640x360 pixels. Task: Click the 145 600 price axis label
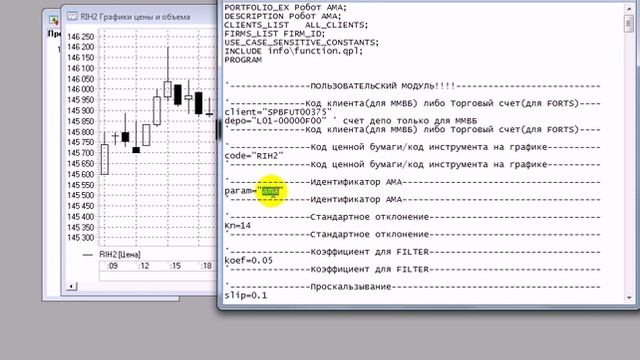tap(80, 174)
